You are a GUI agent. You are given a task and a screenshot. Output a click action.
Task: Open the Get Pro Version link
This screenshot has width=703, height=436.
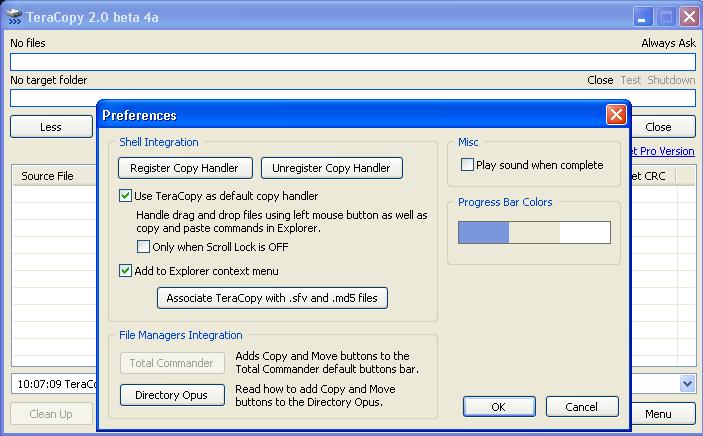[663, 151]
